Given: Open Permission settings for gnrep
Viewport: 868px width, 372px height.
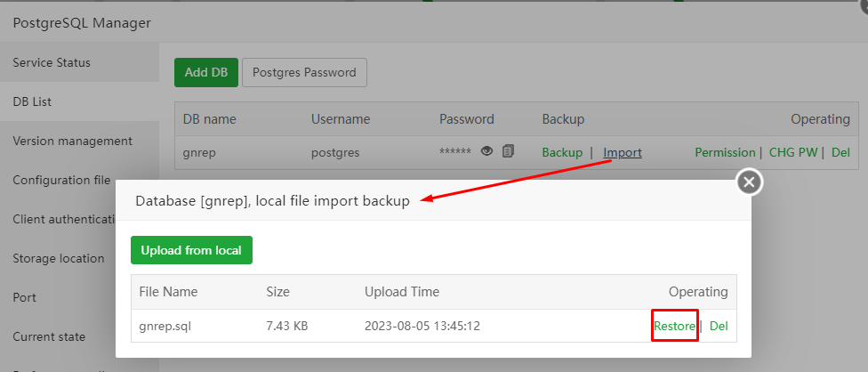Looking at the screenshot, I should point(725,152).
